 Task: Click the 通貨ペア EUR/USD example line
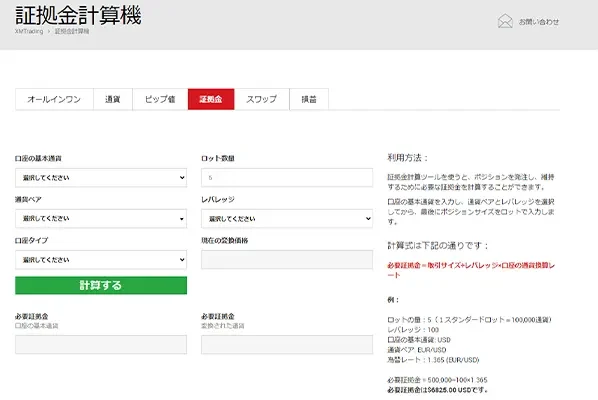(416, 350)
